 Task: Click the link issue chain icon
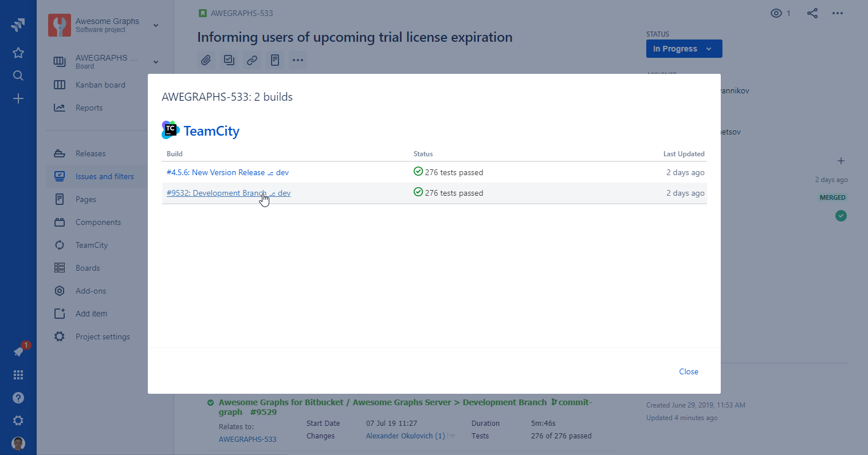(x=252, y=60)
